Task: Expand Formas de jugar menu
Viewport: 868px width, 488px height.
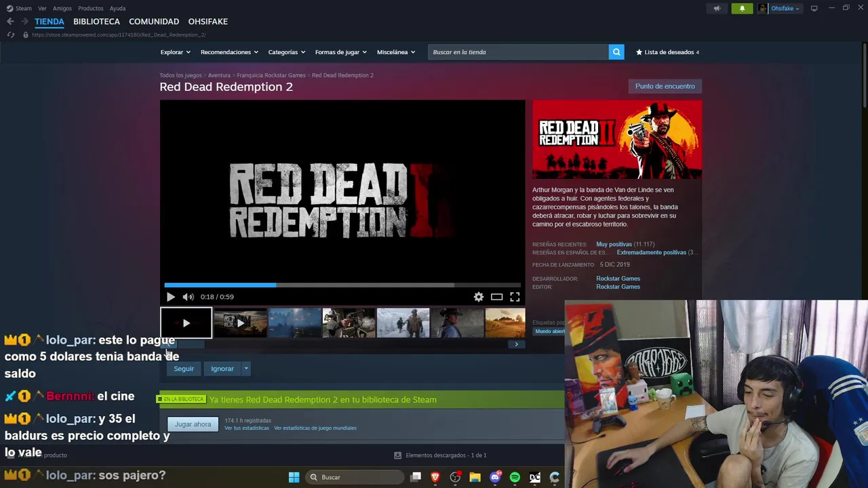Action: [340, 52]
